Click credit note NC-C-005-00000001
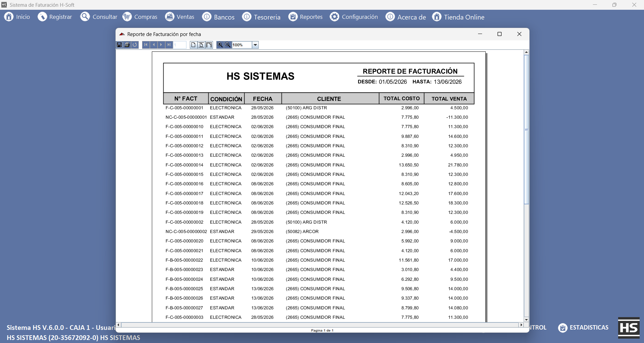Screen dimensions: 644x343 pyautogui.click(x=186, y=117)
